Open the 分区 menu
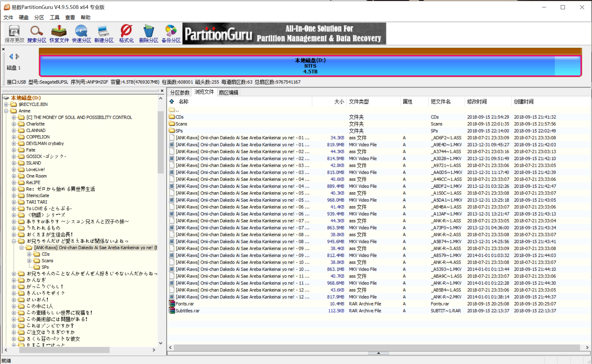The width and height of the screenshot is (592, 364). [x=39, y=17]
